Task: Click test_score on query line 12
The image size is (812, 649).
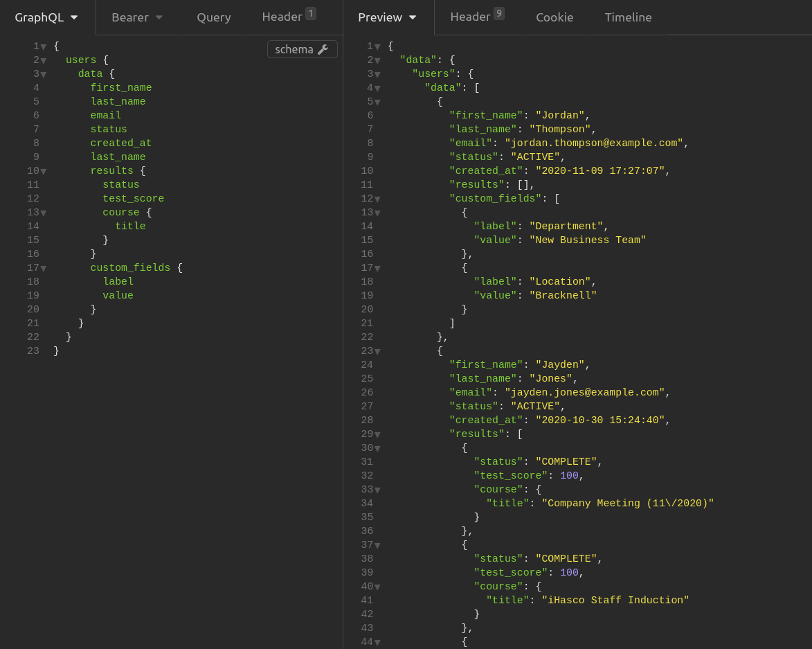Action: (x=133, y=198)
